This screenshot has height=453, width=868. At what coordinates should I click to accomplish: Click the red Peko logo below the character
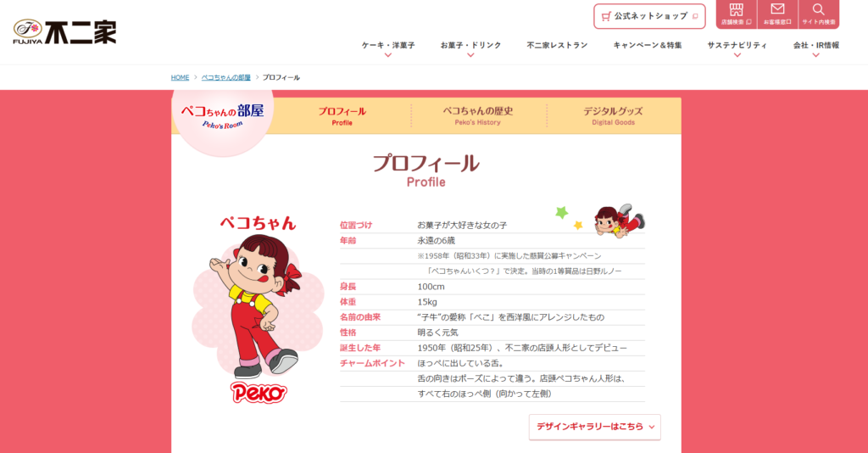tap(258, 392)
